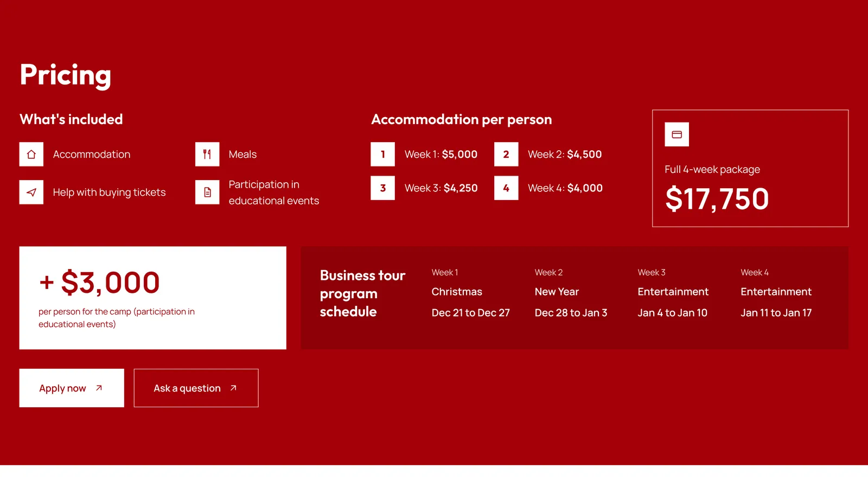Click the Help with buying tickets text
The height and width of the screenshot is (488, 868).
coord(110,192)
